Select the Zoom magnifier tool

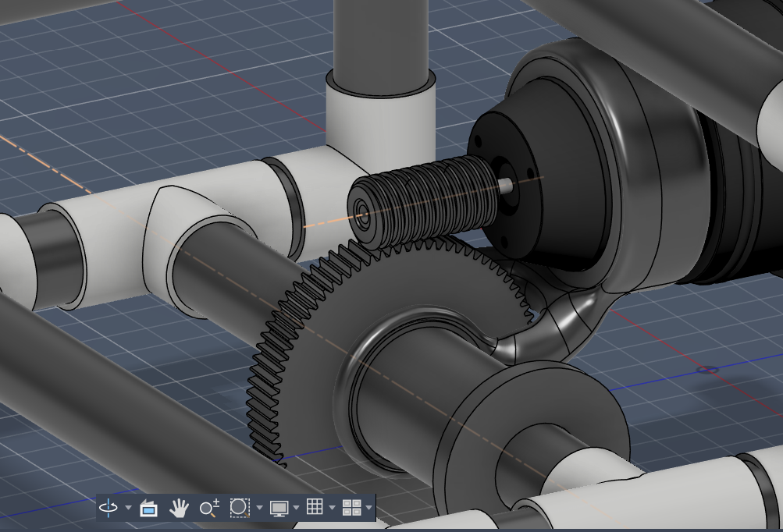(x=208, y=508)
